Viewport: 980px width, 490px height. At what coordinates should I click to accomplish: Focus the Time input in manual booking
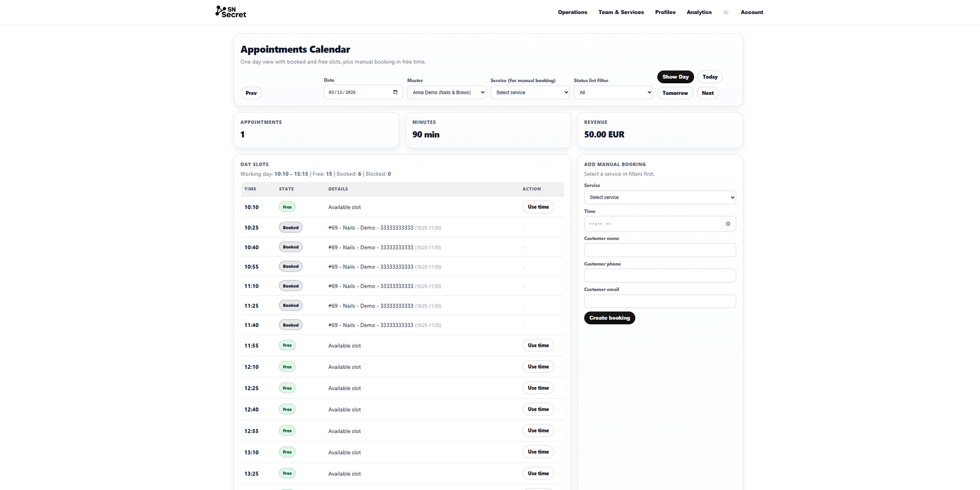(x=660, y=224)
